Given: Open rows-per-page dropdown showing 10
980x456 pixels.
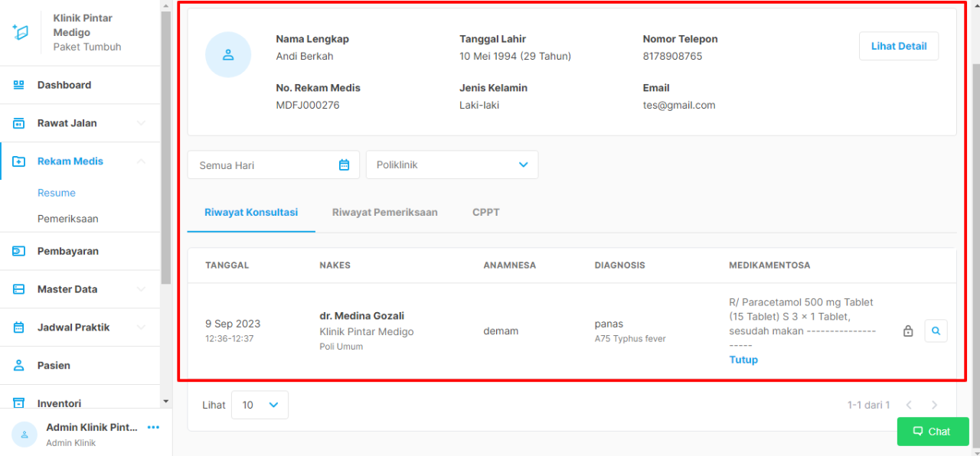Looking at the screenshot, I should click(x=260, y=405).
